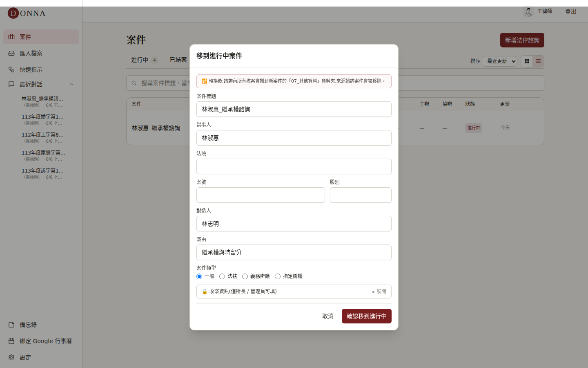Click the 主辦 column header
The width and height of the screenshot is (588, 368).
point(424,104)
